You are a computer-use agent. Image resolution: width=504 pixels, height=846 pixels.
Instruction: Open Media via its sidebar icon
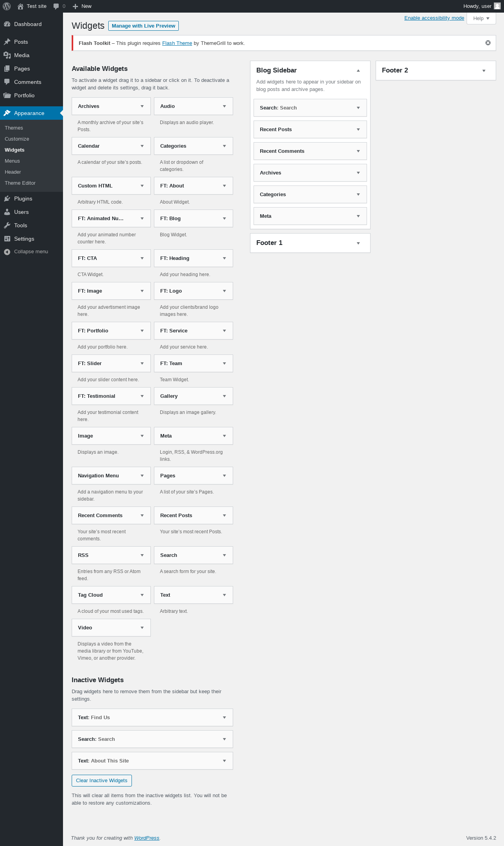click(x=7, y=55)
